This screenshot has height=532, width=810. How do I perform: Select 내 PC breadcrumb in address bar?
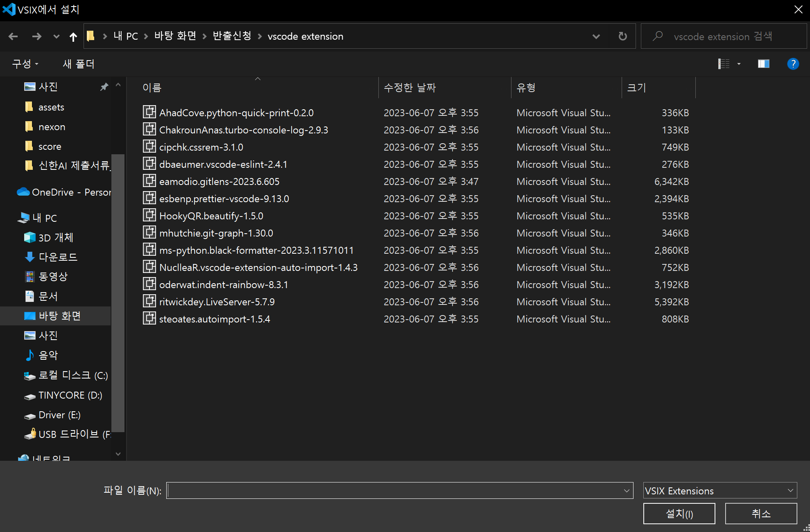point(126,36)
